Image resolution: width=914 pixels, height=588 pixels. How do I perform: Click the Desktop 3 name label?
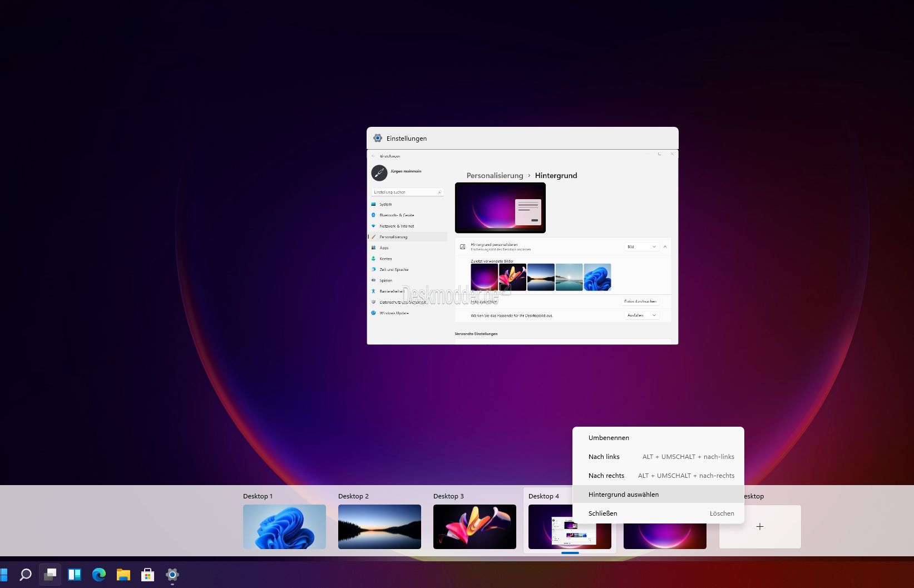pyautogui.click(x=448, y=496)
